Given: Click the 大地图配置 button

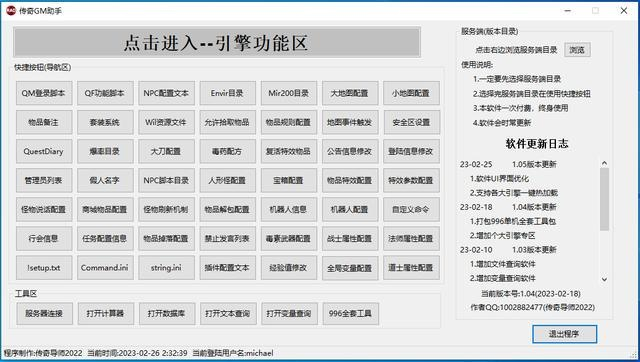Looking at the screenshot, I should point(350,93).
